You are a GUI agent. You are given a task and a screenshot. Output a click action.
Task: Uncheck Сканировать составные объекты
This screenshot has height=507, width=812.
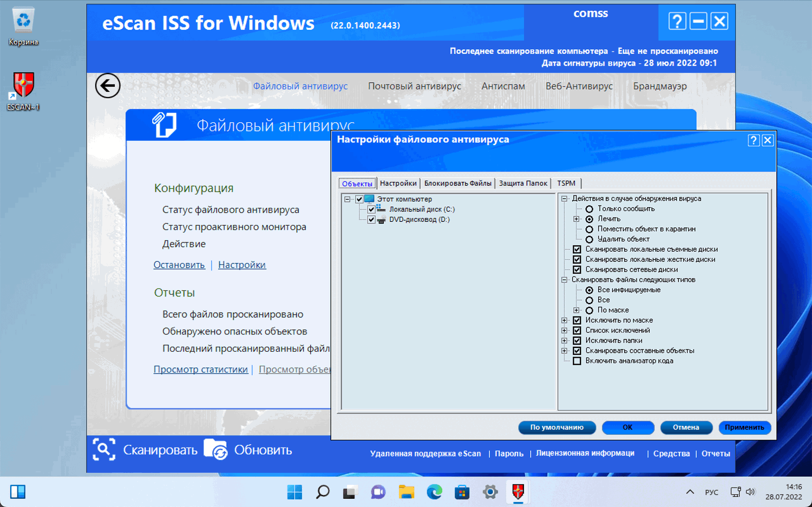(577, 351)
